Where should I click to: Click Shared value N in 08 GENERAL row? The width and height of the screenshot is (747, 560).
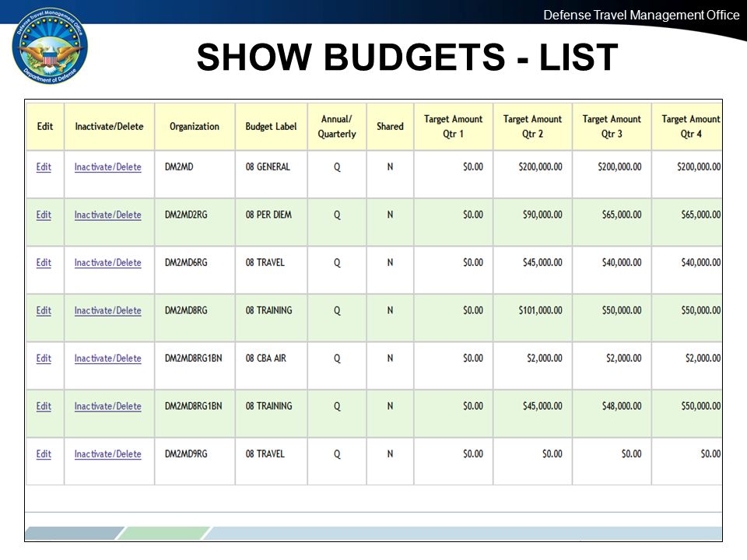click(x=390, y=167)
